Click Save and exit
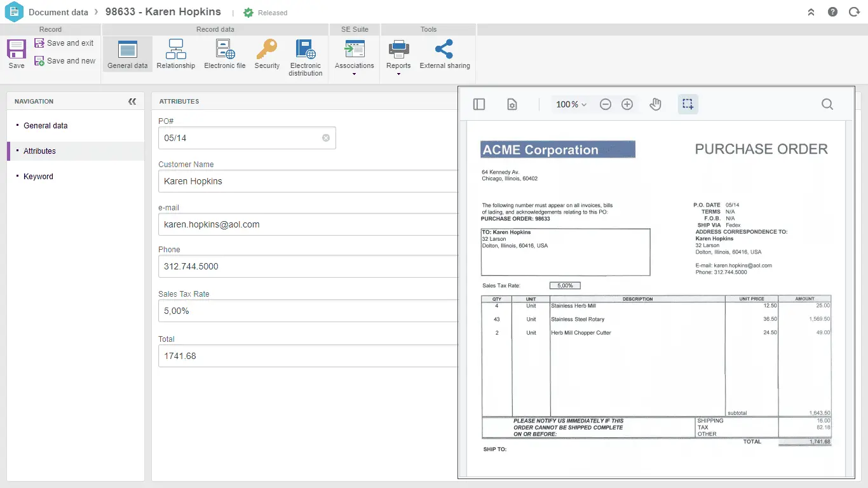Image resolution: width=868 pixels, height=488 pixels. click(64, 43)
